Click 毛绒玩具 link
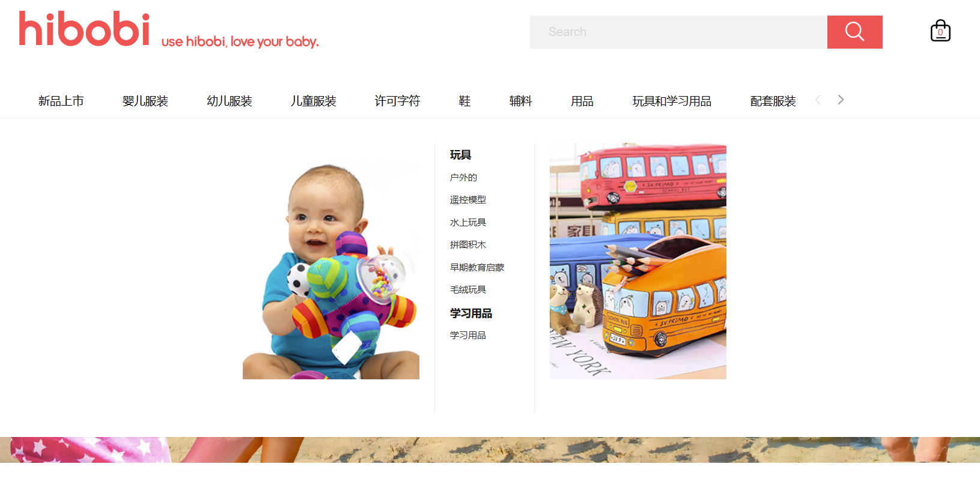Screen dimensions: 980x482 point(468,290)
